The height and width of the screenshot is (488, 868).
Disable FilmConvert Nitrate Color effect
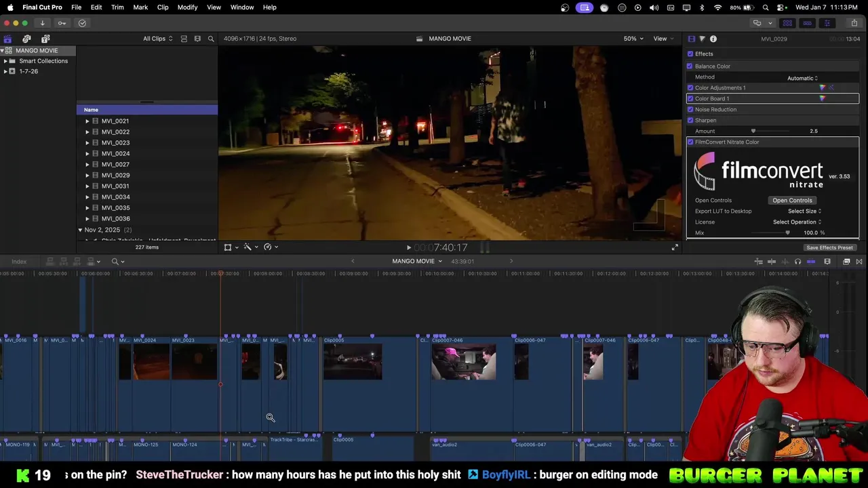(x=690, y=142)
